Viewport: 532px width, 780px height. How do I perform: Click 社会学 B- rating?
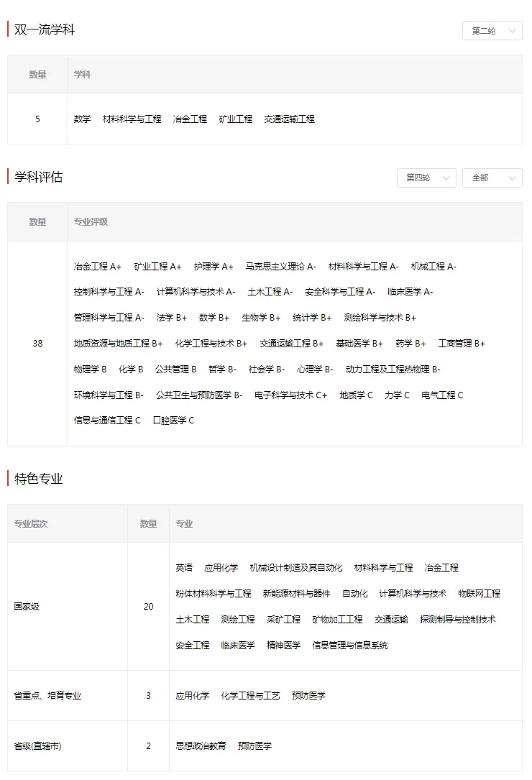pyautogui.click(x=267, y=369)
